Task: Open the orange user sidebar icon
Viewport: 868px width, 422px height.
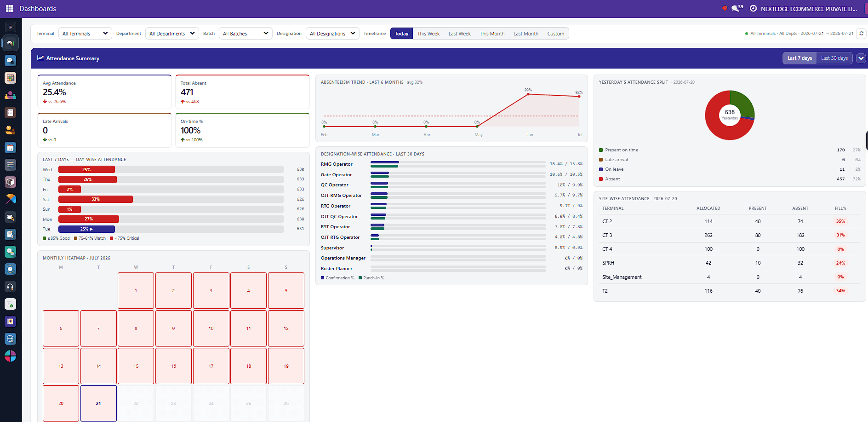Action: (10, 130)
